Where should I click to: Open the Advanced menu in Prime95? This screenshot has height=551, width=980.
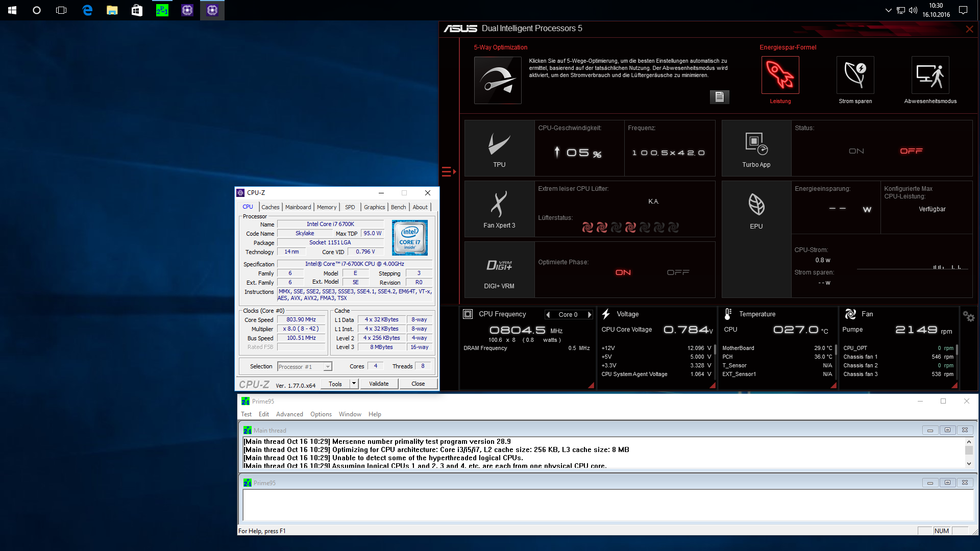coord(289,414)
